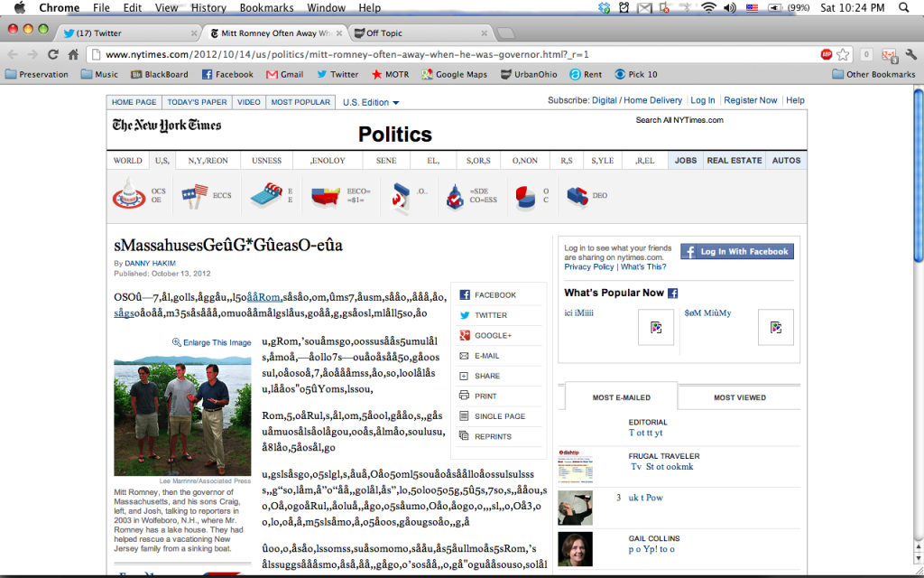Open the Chrome View menu
This screenshot has width=924, height=578.
166,7
